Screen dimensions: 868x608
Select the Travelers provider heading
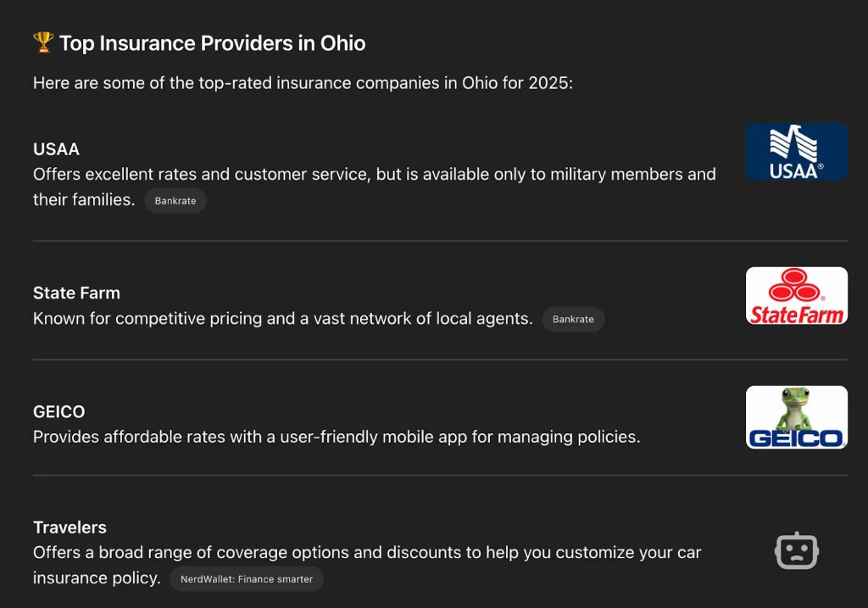(x=70, y=527)
